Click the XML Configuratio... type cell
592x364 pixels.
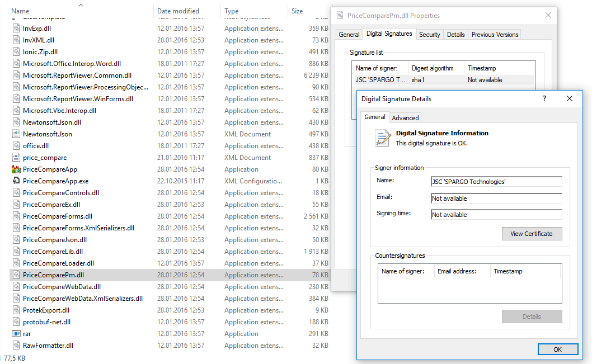(x=253, y=181)
